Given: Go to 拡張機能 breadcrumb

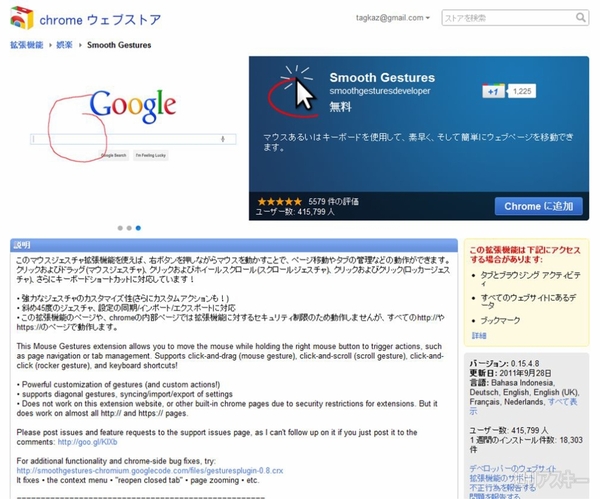Looking at the screenshot, I should (x=26, y=45).
